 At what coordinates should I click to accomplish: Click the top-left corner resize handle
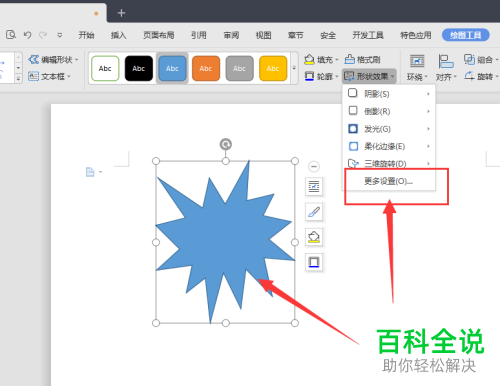point(156,161)
